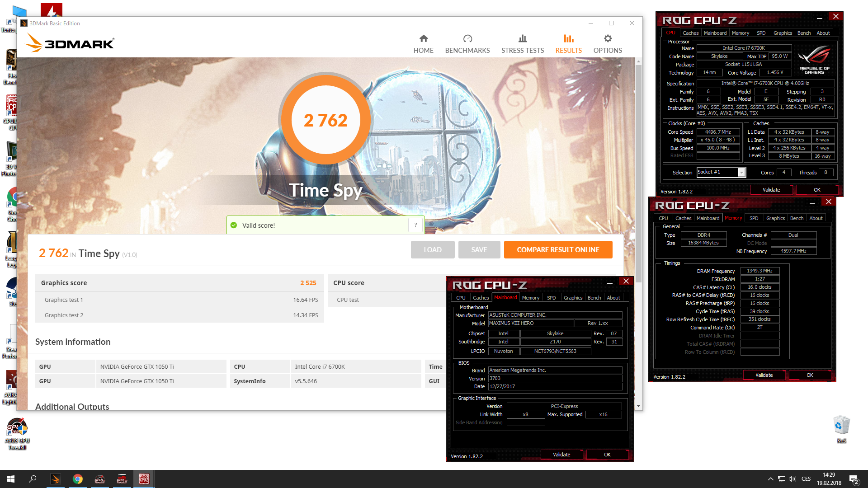Open the RESULTS section in 3DMark
This screenshot has height=488, width=868.
pyautogui.click(x=568, y=44)
